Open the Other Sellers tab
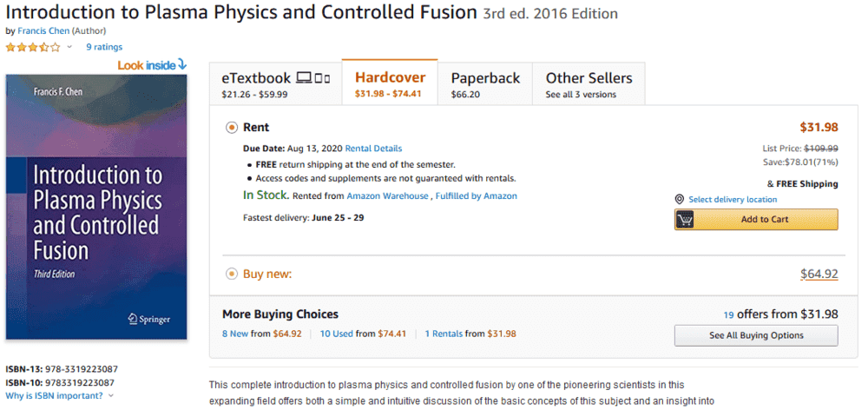The image size is (868, 410). (589, 84)
